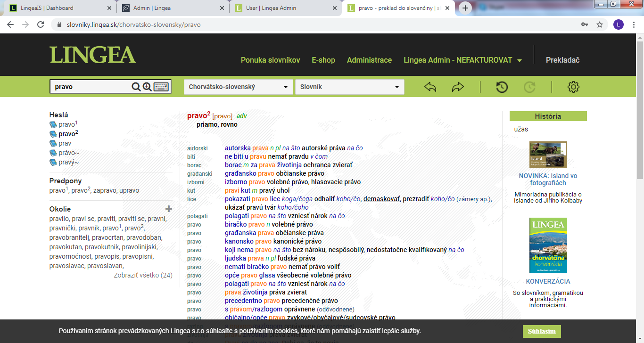Click pravobranitelj in Okolie list
The height and width of the screenshot is (343, 644).
69,237
